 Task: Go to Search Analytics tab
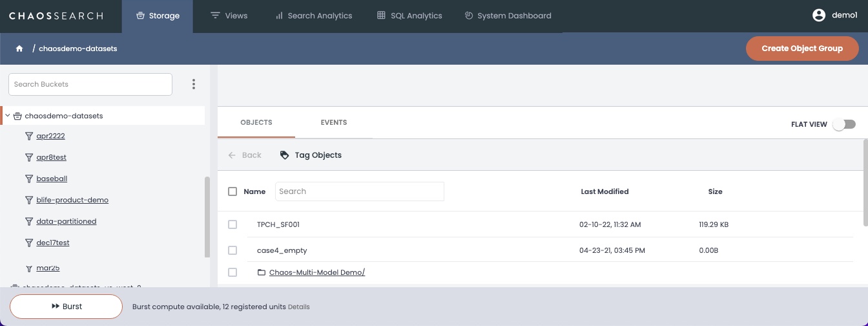tap(314, 16)
